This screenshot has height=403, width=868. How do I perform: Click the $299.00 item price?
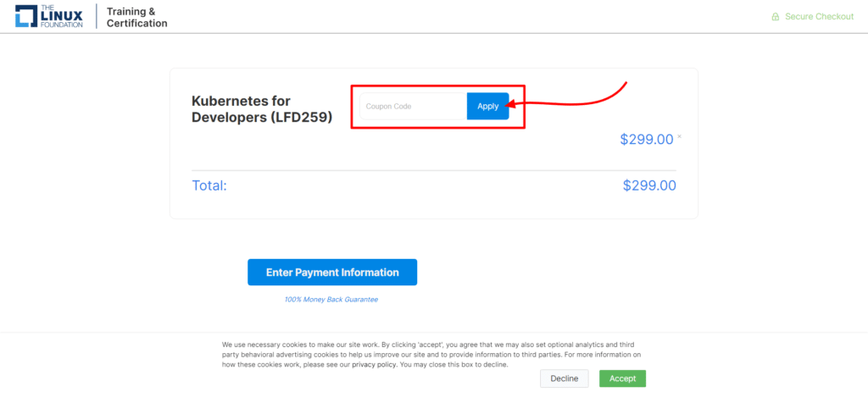pyautogui.click(x=647, y=140)
